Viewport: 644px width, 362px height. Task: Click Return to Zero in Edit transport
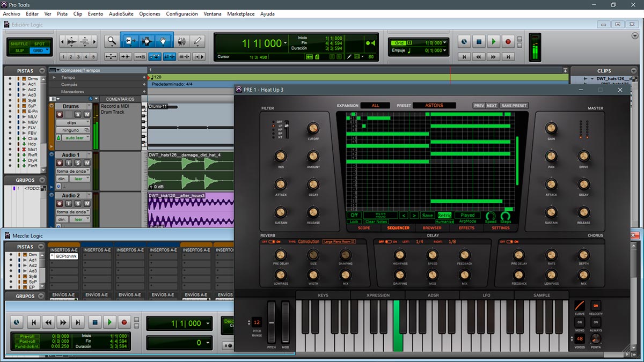click(x=464, y=56)
